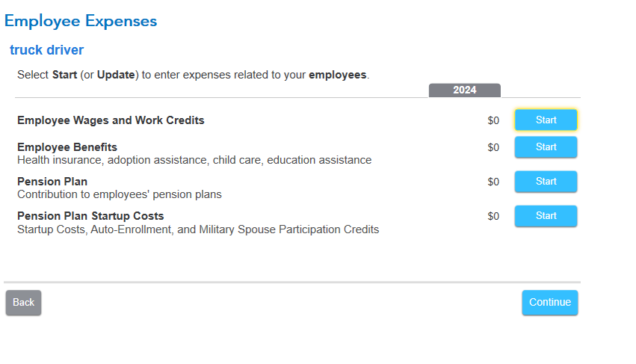Image resolution: width=636 pixels, height=364 pixels.
Task: Select the 2024 year column tab
Action: [464, 90]
